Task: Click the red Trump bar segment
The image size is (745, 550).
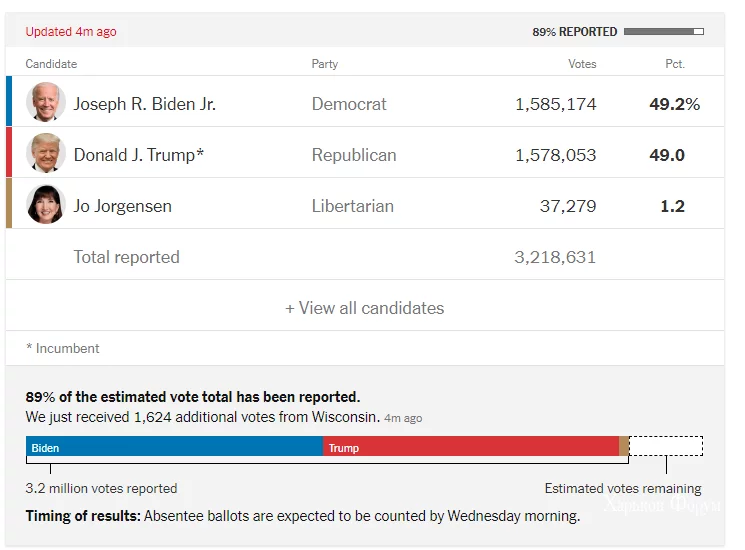Action: [471, 447]
